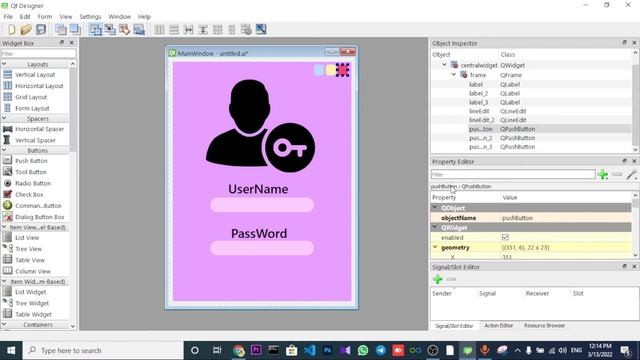
Task: Click the Open Form folder icon
Action: 26,29
